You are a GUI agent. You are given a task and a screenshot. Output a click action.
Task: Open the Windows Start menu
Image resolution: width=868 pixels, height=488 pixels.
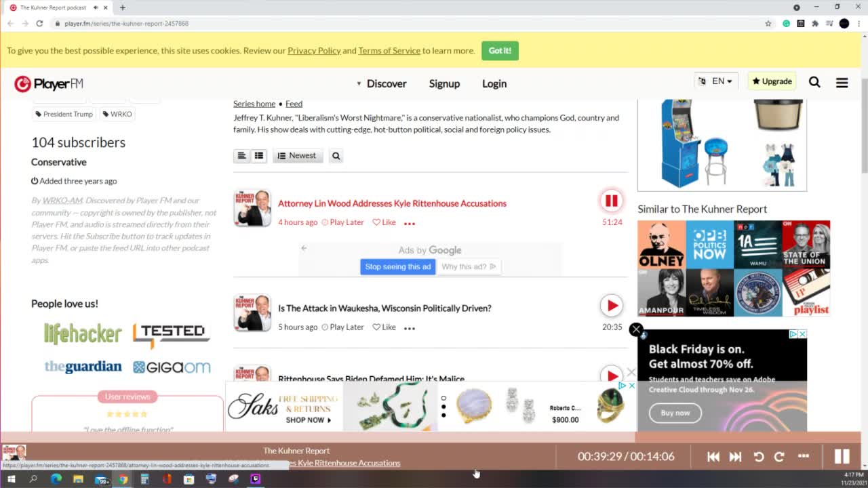(11, 479)
